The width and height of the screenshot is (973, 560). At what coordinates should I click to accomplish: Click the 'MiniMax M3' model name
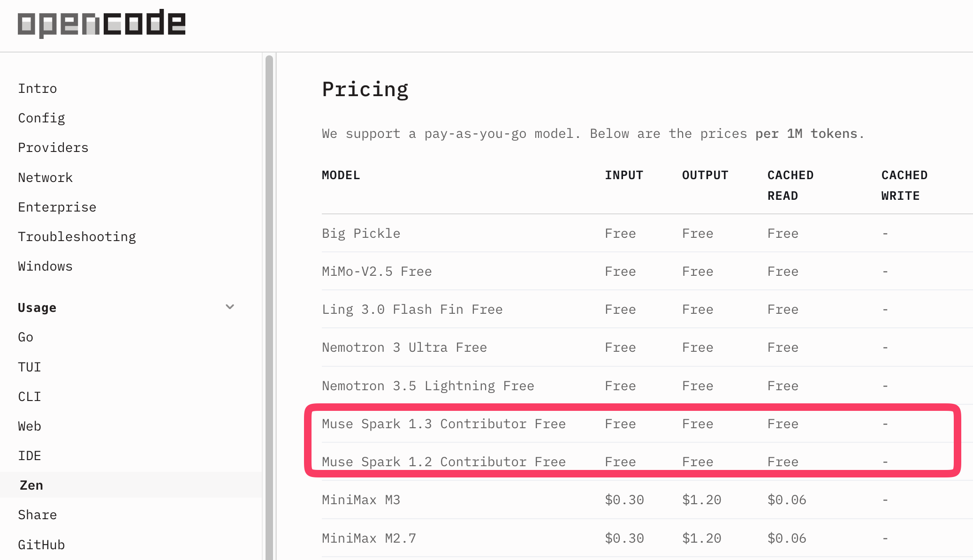[x=361, y=499]
